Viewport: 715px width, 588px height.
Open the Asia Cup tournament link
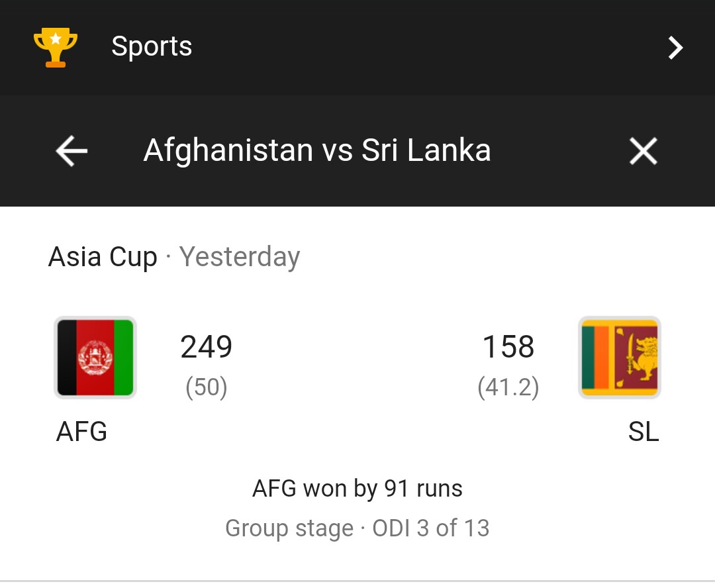(x=103, y=257)
